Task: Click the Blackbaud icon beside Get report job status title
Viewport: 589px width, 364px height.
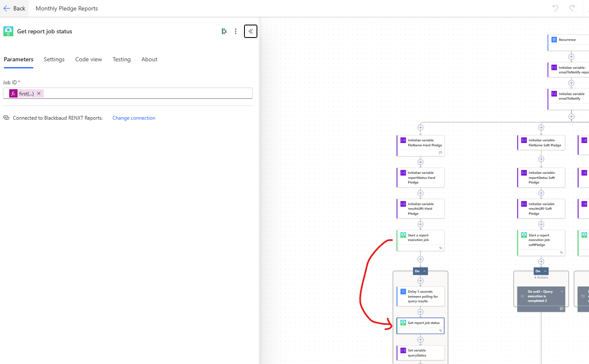Action: pyautogui.click(x=8, y=31)
